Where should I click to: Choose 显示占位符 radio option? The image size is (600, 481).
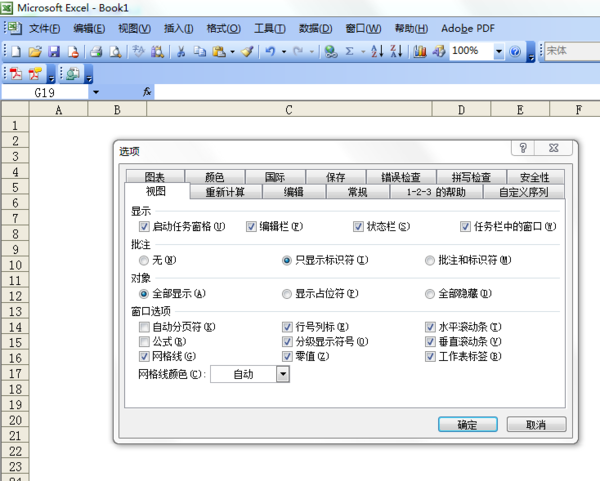287,294
